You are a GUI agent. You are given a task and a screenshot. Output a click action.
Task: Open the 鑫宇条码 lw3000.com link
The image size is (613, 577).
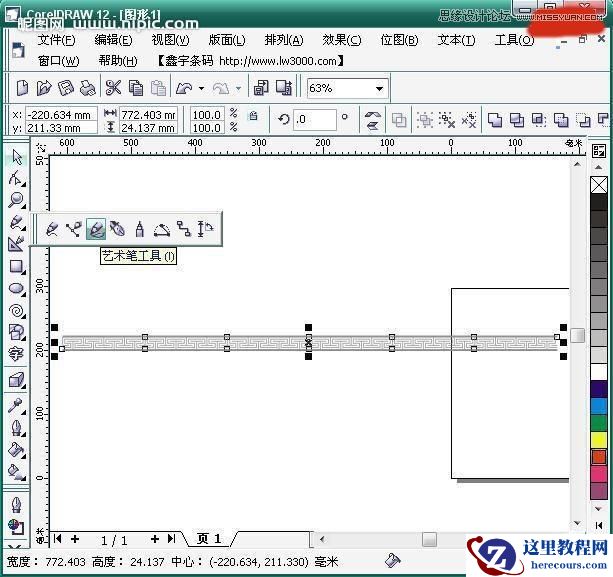250,61
